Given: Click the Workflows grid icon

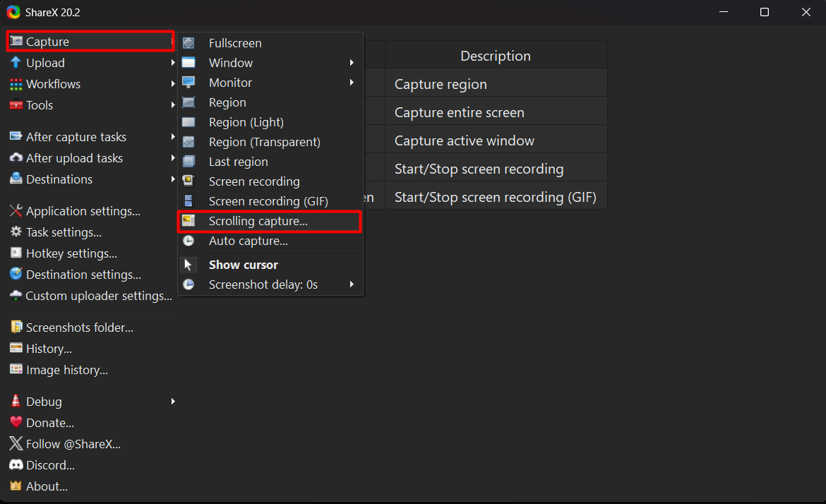Looking at the screenshot, I should (x=16, y=84).
